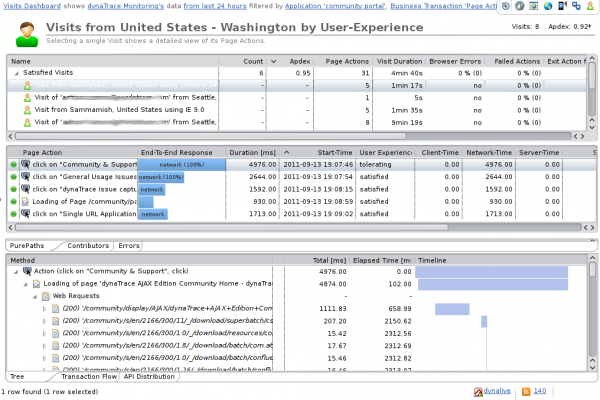Screen dimensions: 600x400
Task: Click the page-load icon for "Loading of Page /community"
Action: [x=26, y=201]
